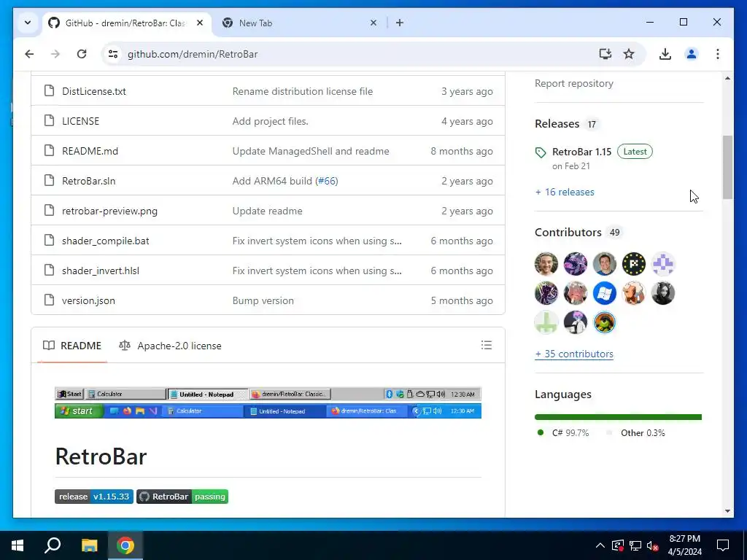Viewport: 747px width, 560px height.
Task: Open the README.md file
Action: 90,151
